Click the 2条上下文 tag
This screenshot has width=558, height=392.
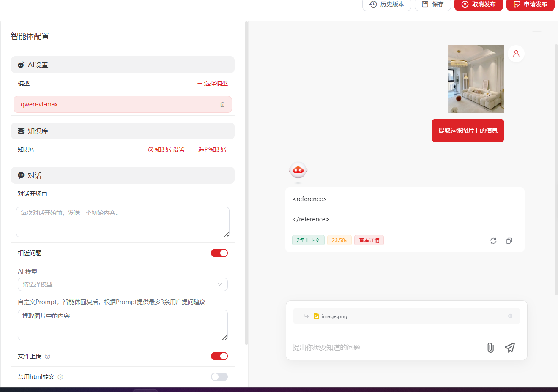click(x=308, y=240)
